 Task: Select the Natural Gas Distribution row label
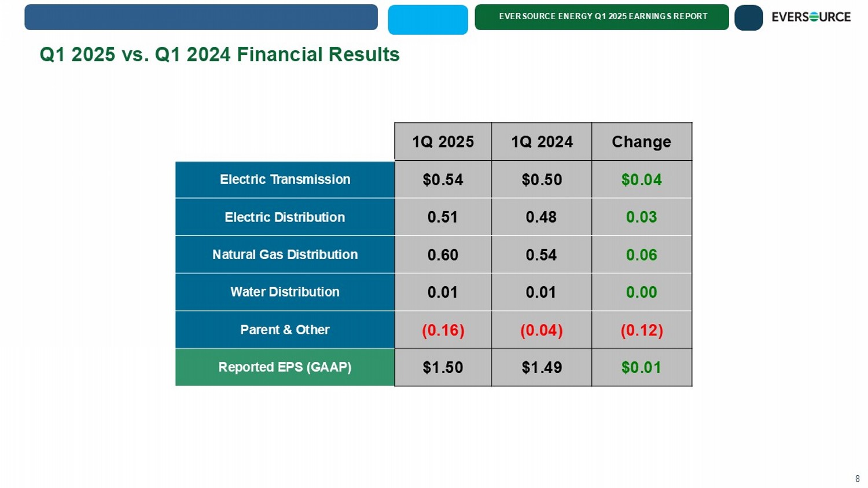pyautogui.click(x=285, y=255)
